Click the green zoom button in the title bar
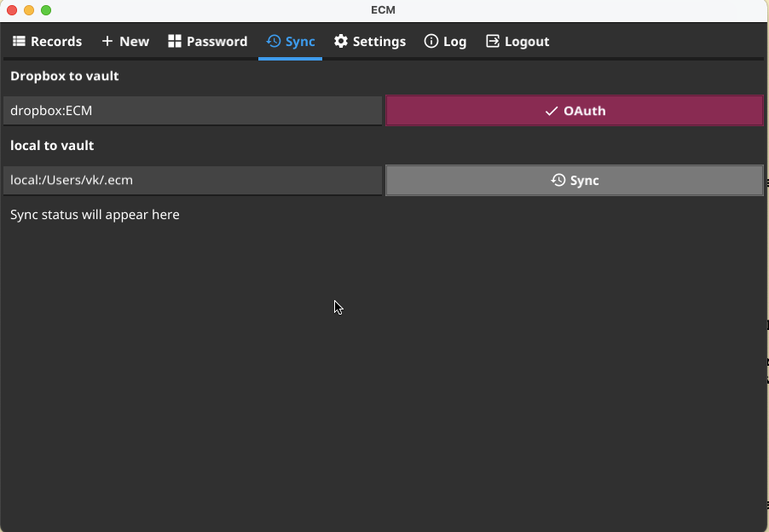The width and height of the screenshot is (769, 532). coord(45,10)
